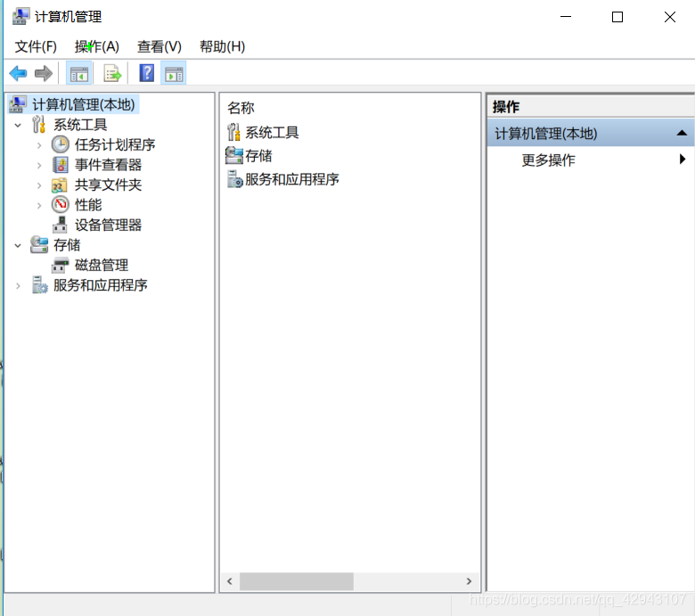Image resolution: width=695 pixels, height=616 pixels.
Task: Click the 系统工具 icon in center list
Action: tap(234, 133)
